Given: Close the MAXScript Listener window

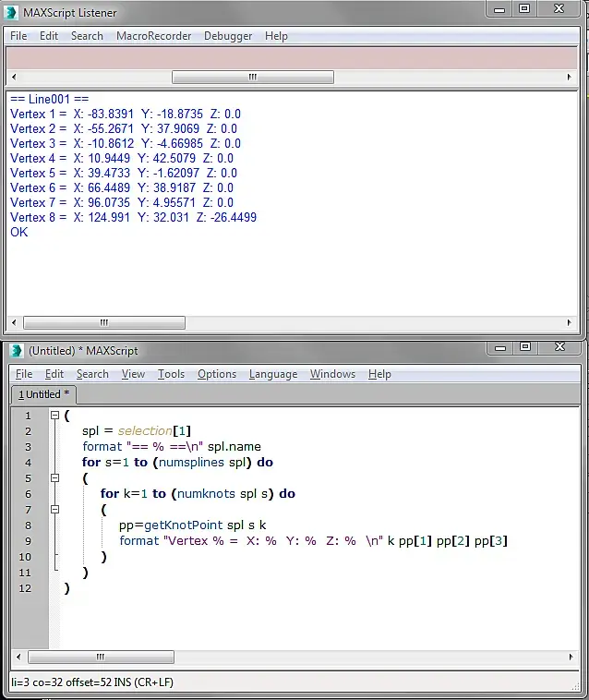Looking at the screenshot, I should [x=559, y=9].
